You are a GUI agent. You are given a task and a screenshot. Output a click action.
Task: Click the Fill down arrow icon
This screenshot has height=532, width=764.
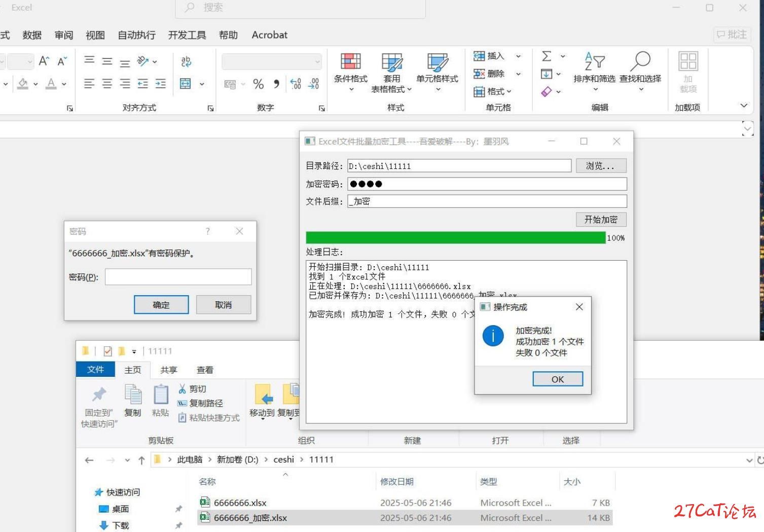pos(547,74)
